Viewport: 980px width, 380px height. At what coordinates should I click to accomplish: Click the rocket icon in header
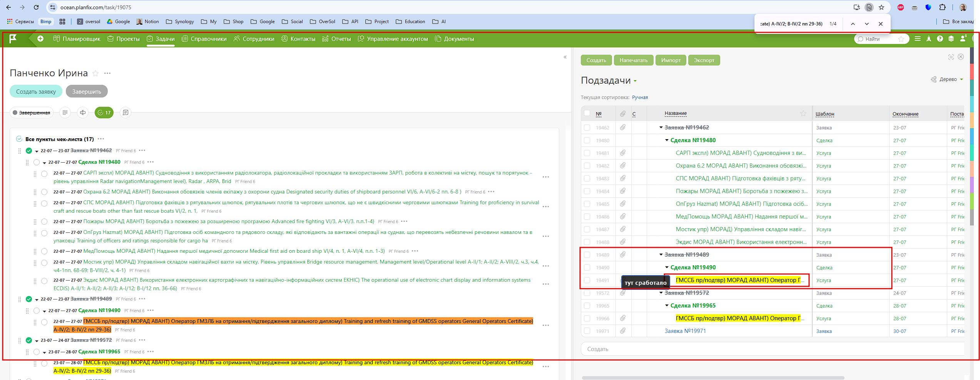point(929,39)
